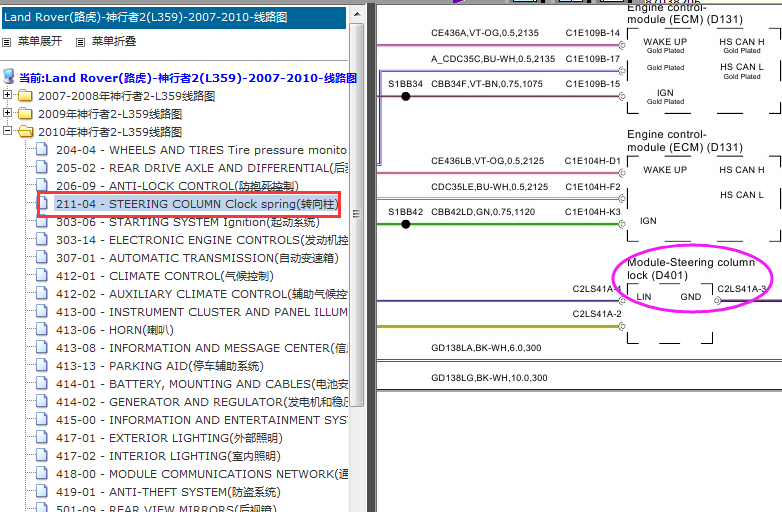The height and width of the screenshot is (512, 782).
Task: Click the document icon for 414-02
Action: (x=42, y=401)
